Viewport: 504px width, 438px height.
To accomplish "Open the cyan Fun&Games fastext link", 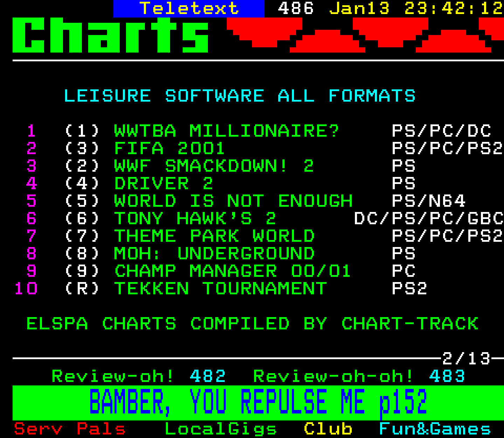I will click(x=435, y=429).
